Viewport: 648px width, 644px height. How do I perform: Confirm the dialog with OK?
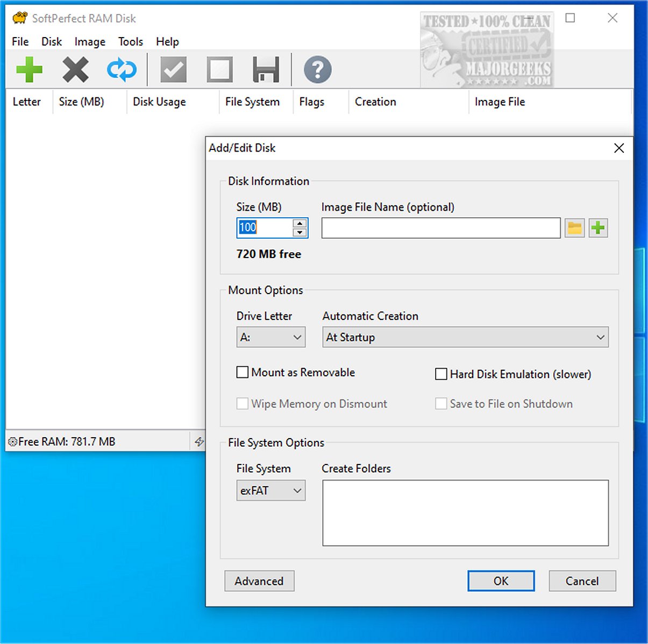pyautogui.click(x=501, y=581)
